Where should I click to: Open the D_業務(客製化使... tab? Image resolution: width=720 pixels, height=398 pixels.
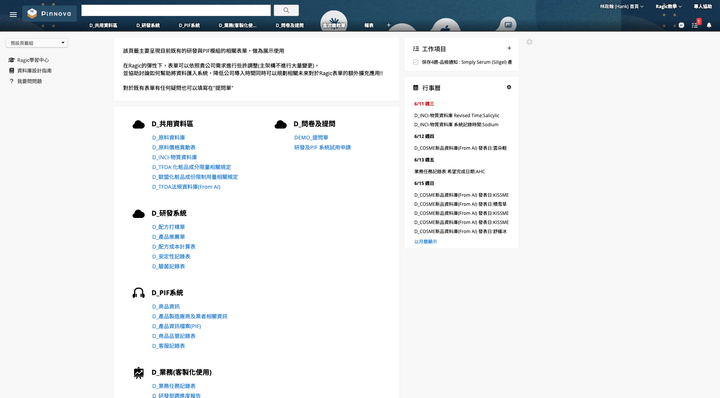click(x=237, y=25)
